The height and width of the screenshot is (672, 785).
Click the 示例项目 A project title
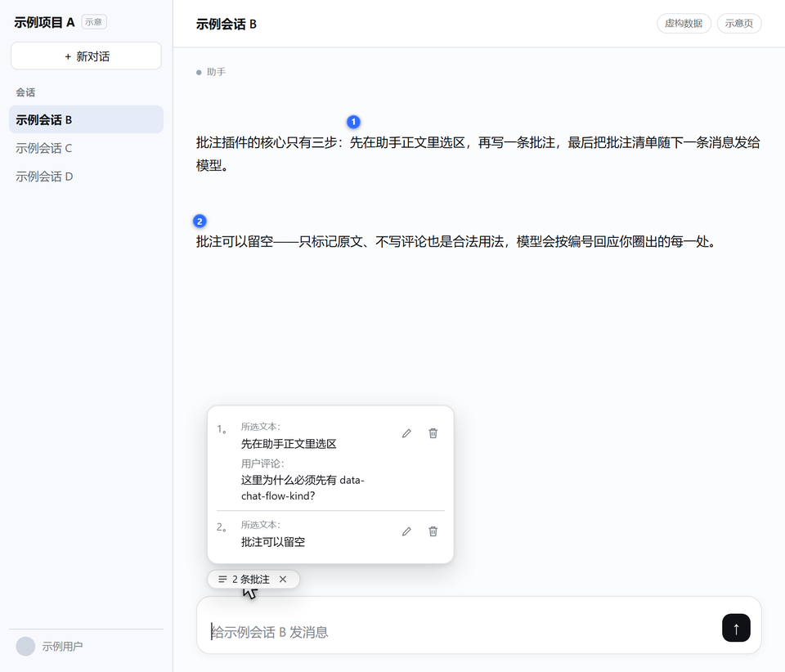[44, 23]
